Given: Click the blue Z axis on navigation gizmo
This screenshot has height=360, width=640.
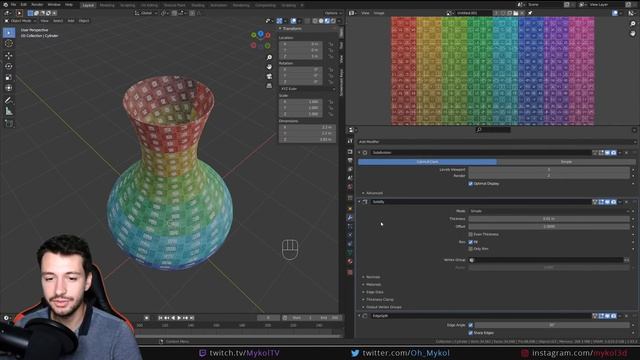Looking at the screenshot, I should [260, 33].
